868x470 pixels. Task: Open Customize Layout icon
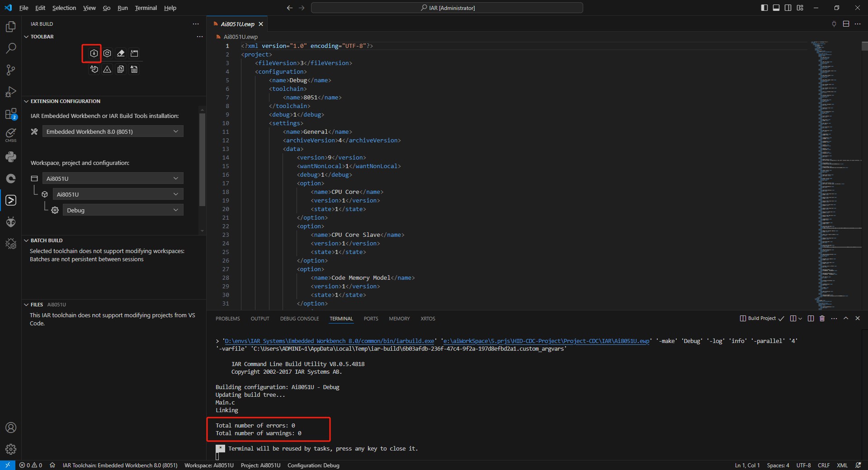800,8
